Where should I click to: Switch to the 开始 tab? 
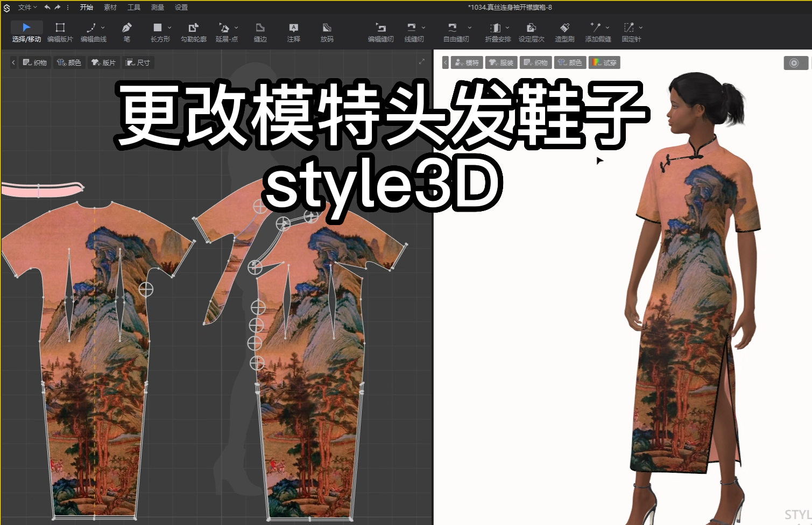(86, 7)
